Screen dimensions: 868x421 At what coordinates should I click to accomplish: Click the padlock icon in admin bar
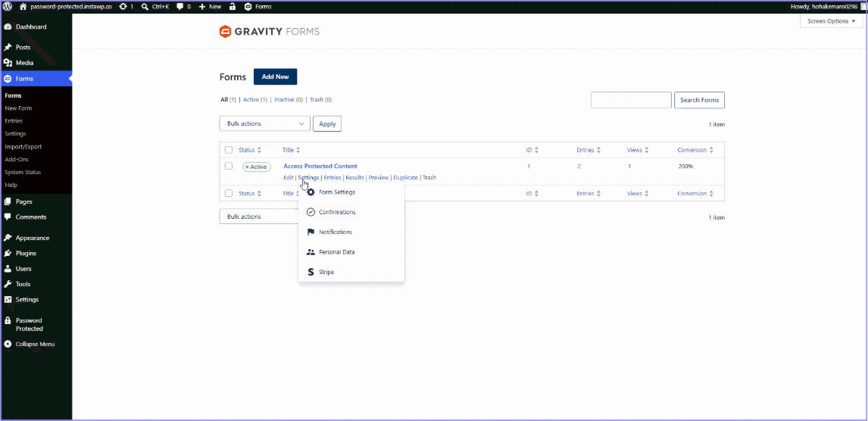click(232, 7)
